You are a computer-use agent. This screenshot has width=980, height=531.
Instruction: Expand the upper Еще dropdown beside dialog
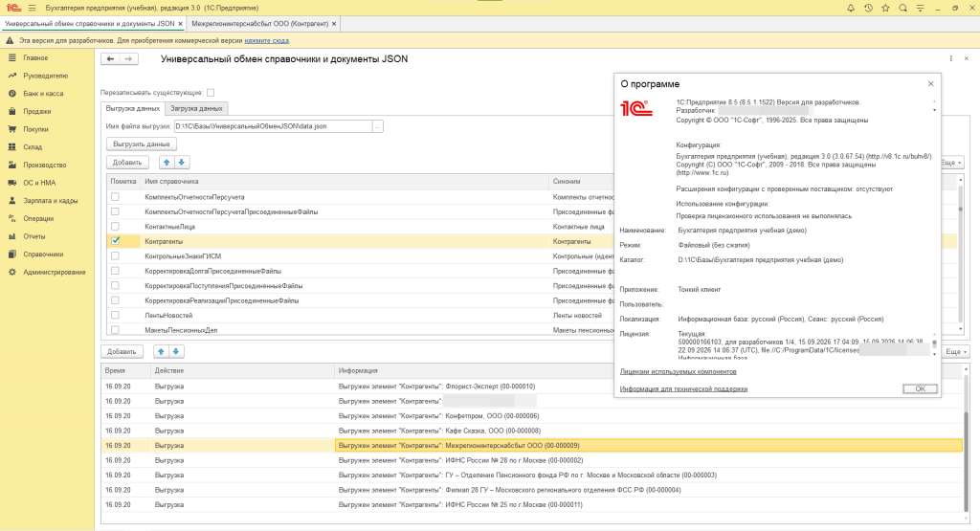coord(951,163)
